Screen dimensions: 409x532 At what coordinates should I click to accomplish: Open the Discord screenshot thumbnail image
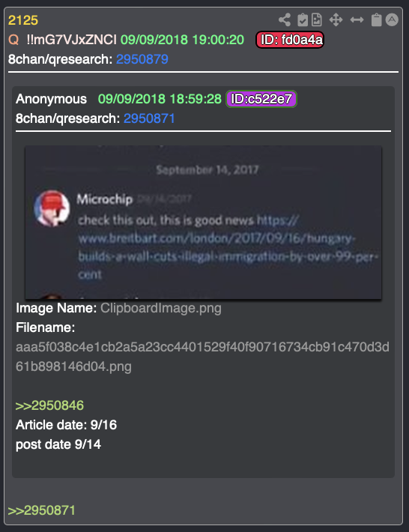204,223
